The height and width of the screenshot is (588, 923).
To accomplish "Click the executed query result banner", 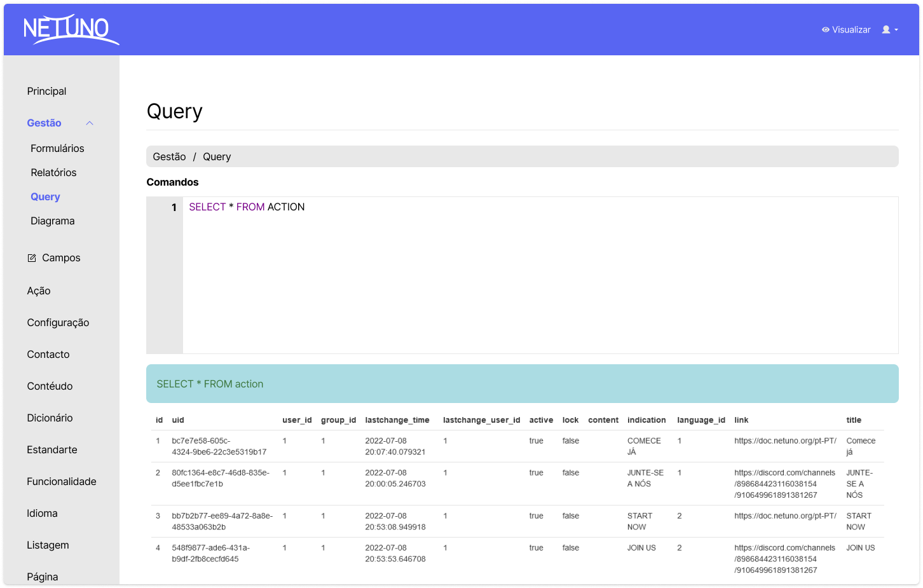I will coord(522,384).
